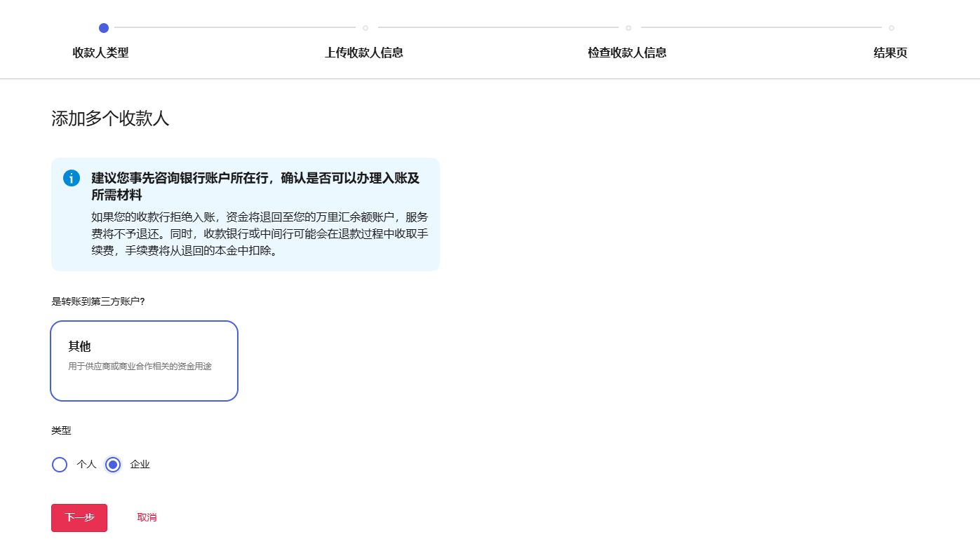Click the 类型 field label
Screen dimensions: 980x553
61,430
